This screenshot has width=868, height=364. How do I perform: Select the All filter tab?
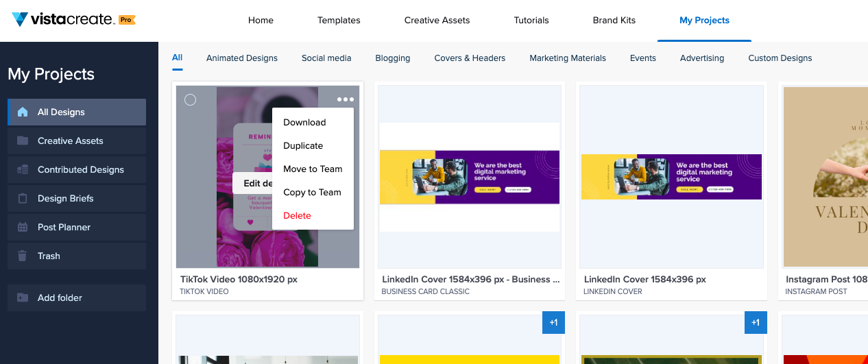(178, 58)
